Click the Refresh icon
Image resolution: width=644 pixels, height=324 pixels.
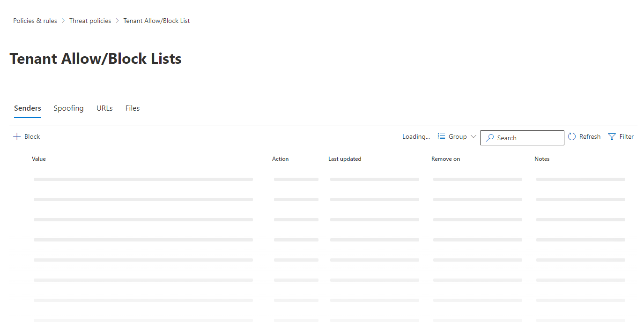click(572, 136)
